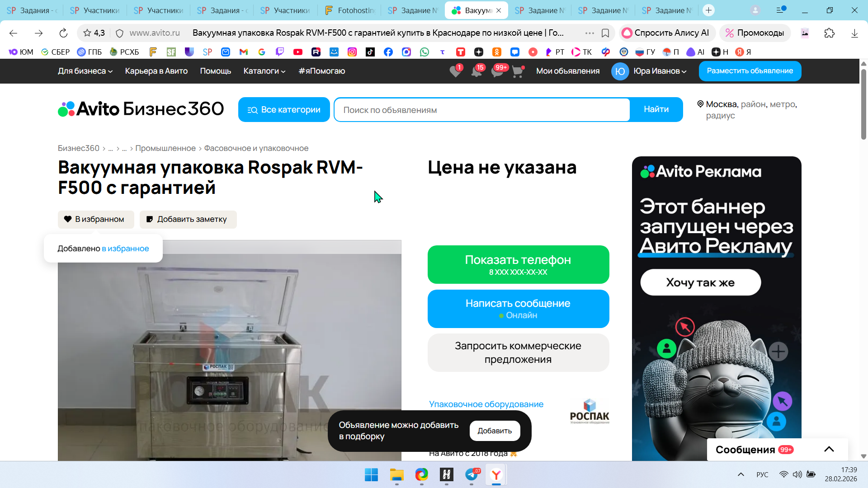
Task: Open Telegram from Windows taskbar
Action: click(x=472, y=475)
